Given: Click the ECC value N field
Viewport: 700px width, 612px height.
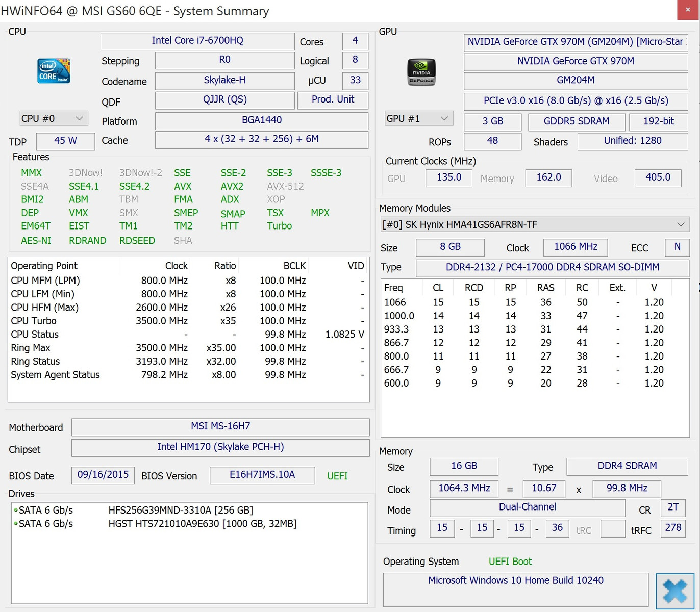Looking at the screenshot, I should [677, 247].
